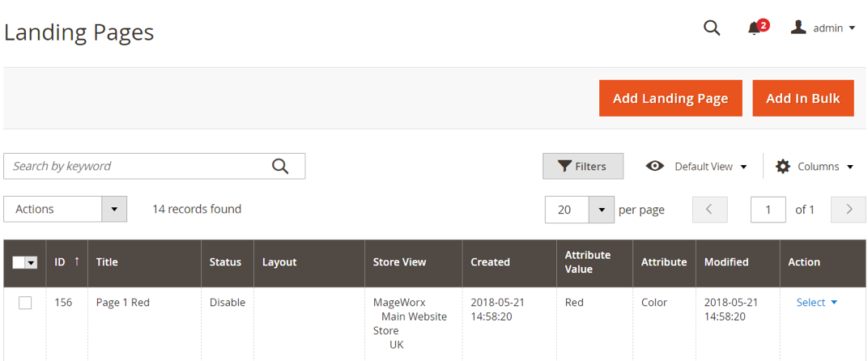This screenshot has height=361, width=868.
Task: Sort by Created column header
Action: (x=510, y=262)
